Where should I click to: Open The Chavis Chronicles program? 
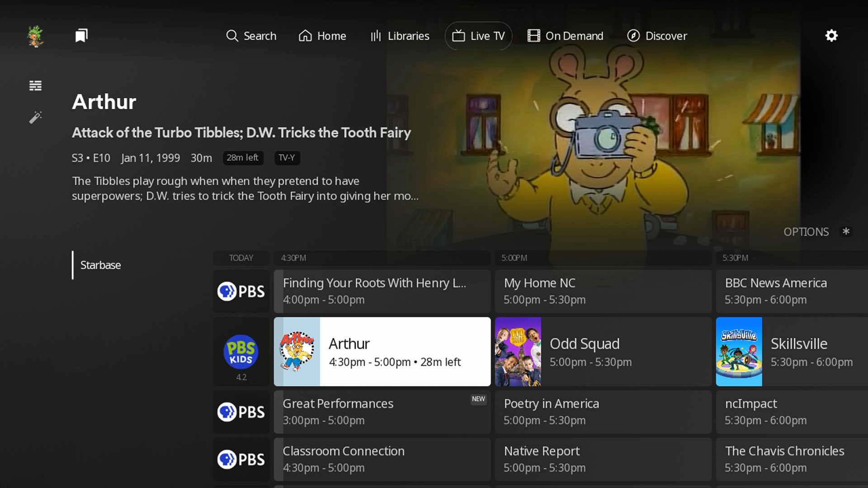click(x=792, y=460)
